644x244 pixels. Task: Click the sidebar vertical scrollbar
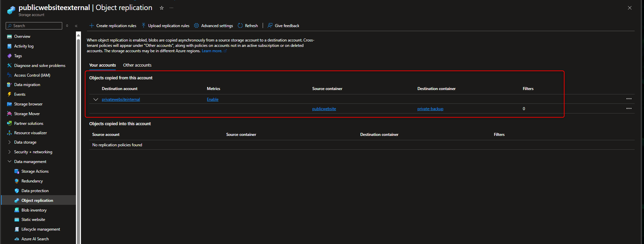[x=78, y=141]
